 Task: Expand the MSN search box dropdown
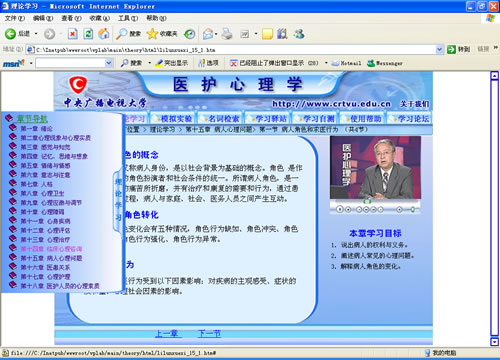pos(108,63)
